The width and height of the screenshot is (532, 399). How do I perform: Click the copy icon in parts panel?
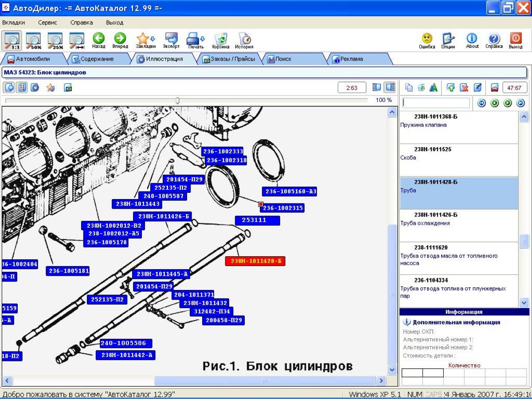point(409,88)
